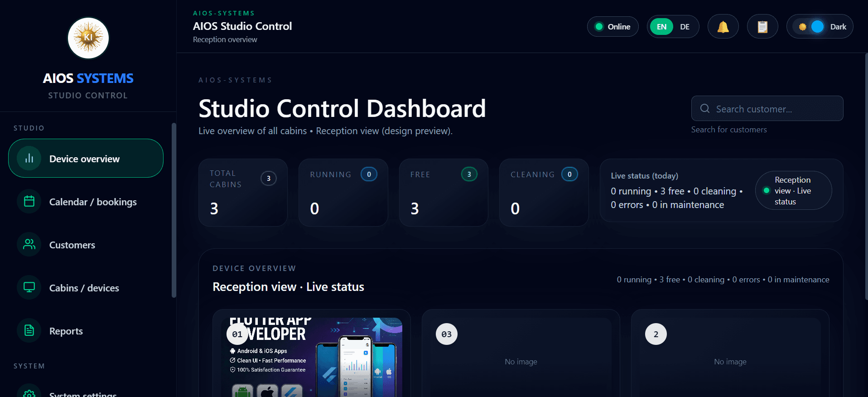This screenshot has height=397, width=868.
Task: Click the badge 0 on the Cleaning card
Action: click(x=569, y=174)
